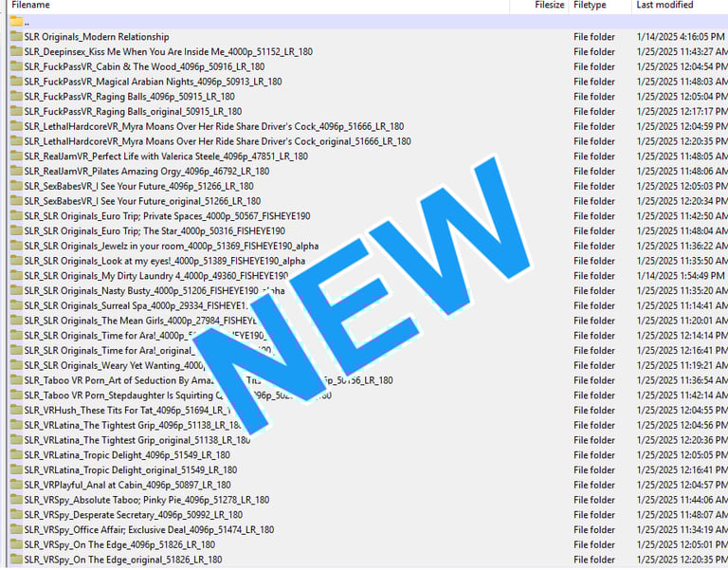The height and width of the screenshot is (570, 728).
Task: Click the 'File folder' cell of Modern Relationship row
Action: [x=593, y=37]
